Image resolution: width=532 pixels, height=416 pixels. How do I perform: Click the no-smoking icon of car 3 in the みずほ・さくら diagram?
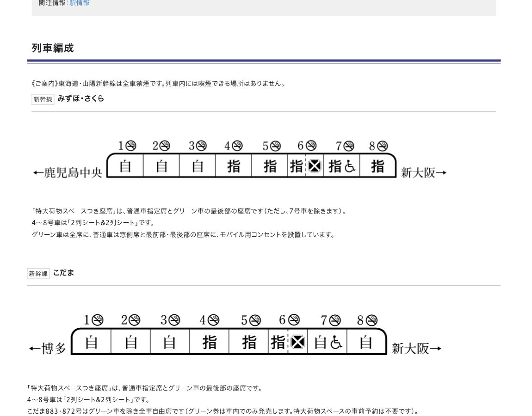click(201, 146)
